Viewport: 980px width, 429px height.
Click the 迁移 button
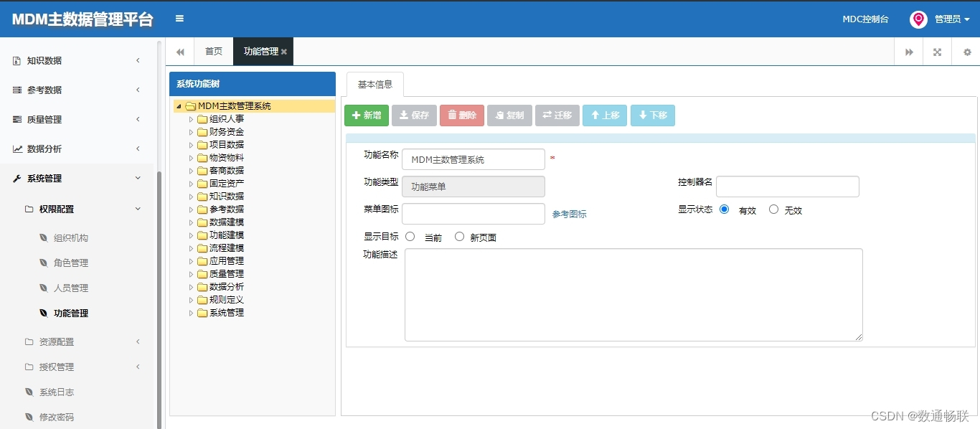point(557,115)
